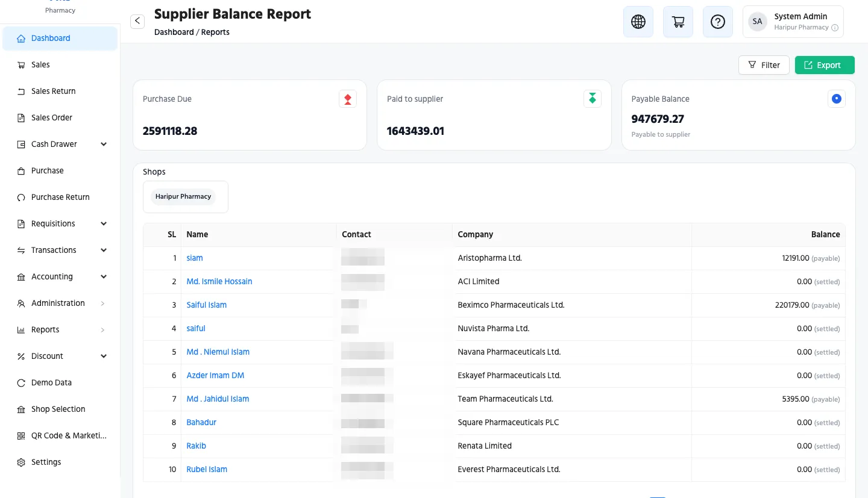Image resolution: width=868 pixels, height=498 pixels.
Task: Click the Accounting bank icon
Action: pyautogui.click(x=21, y=277)
